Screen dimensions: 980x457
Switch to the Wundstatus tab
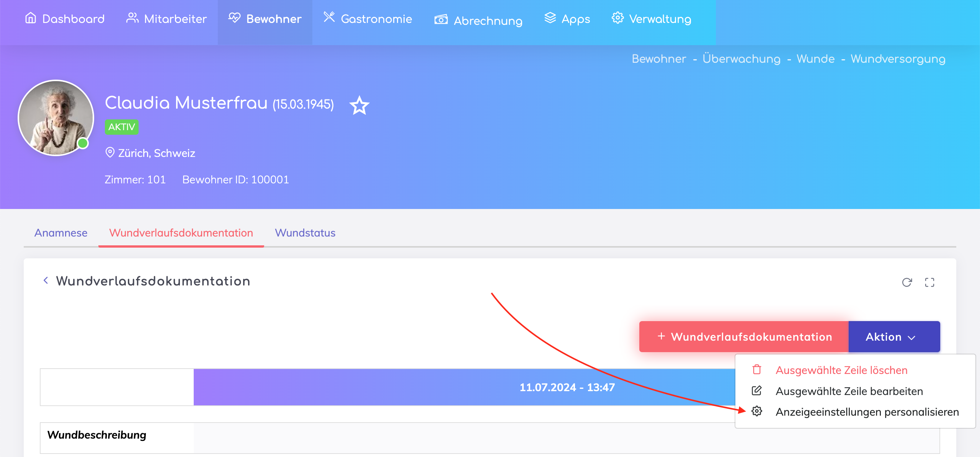(305, 233)
